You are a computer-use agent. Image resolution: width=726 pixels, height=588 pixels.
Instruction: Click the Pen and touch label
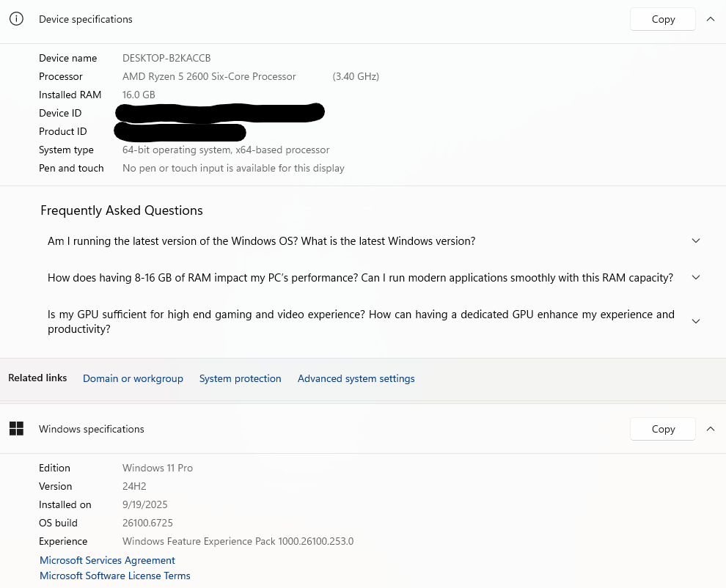point(71,168)
